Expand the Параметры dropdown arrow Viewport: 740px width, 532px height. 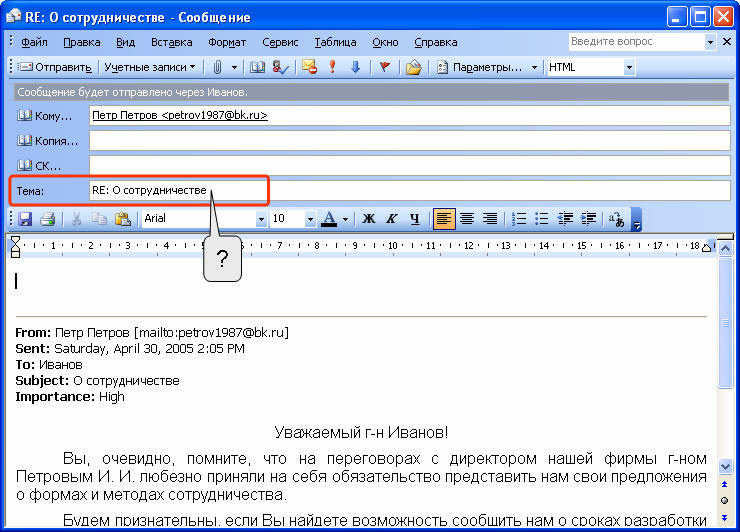point(534,68)
